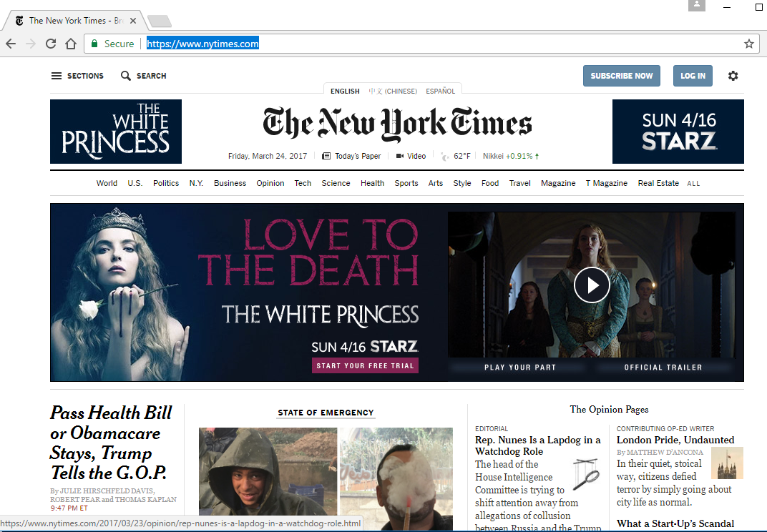
Task: Click the Video camera icon
Action: 400,156
